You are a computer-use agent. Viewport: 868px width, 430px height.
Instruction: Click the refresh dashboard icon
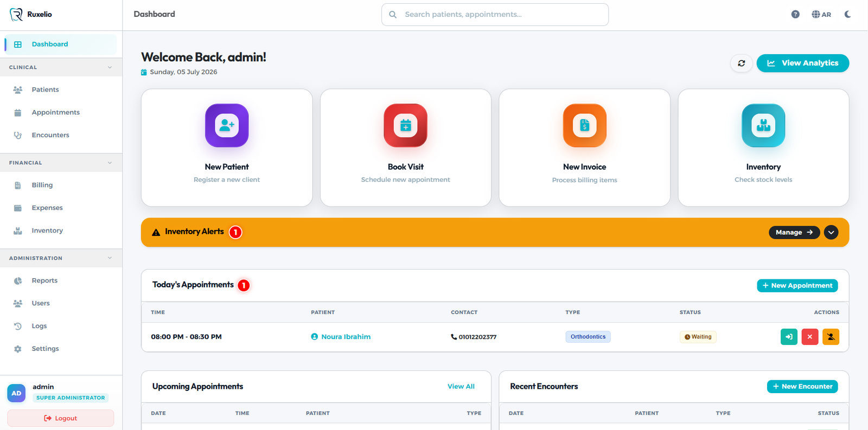coord(741,63)
